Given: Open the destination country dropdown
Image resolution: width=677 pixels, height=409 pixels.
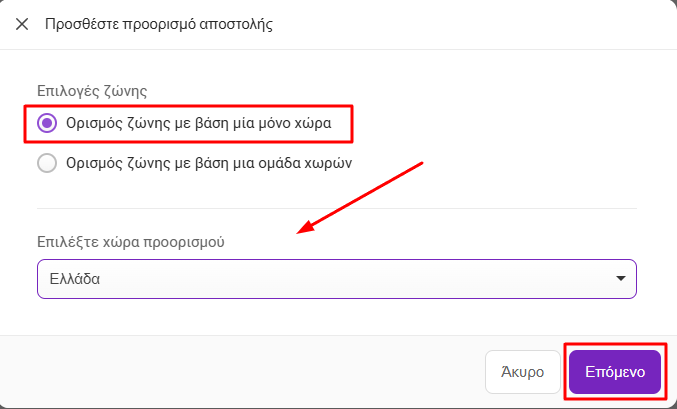Looking at the screenshot, I should pyautogui.click(x=337, y=279).
